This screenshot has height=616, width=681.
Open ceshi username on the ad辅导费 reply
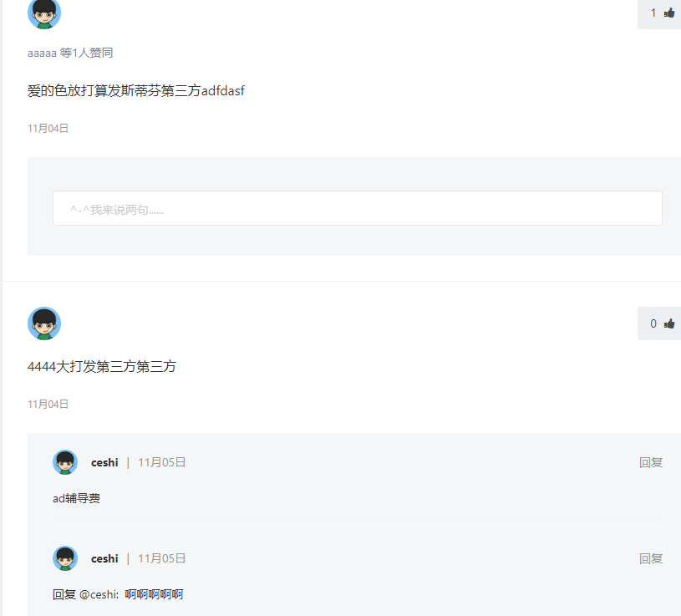(104, 463)
